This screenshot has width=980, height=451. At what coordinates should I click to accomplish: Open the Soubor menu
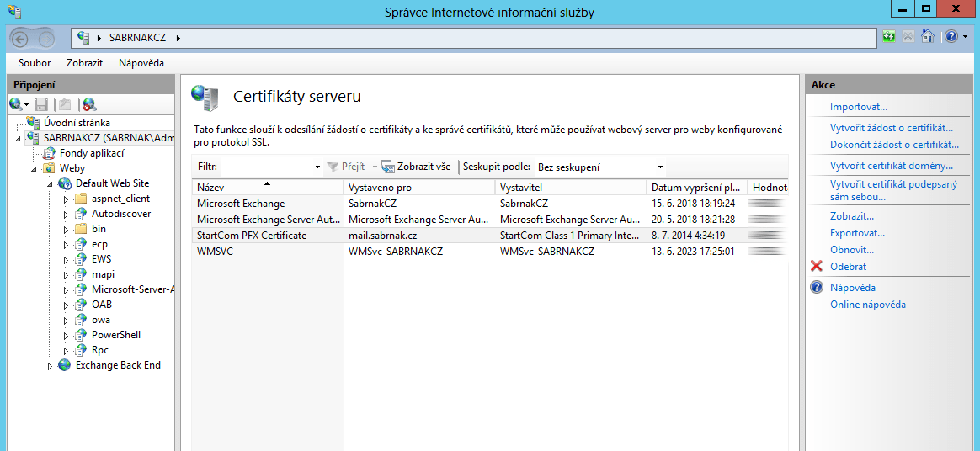35,63
